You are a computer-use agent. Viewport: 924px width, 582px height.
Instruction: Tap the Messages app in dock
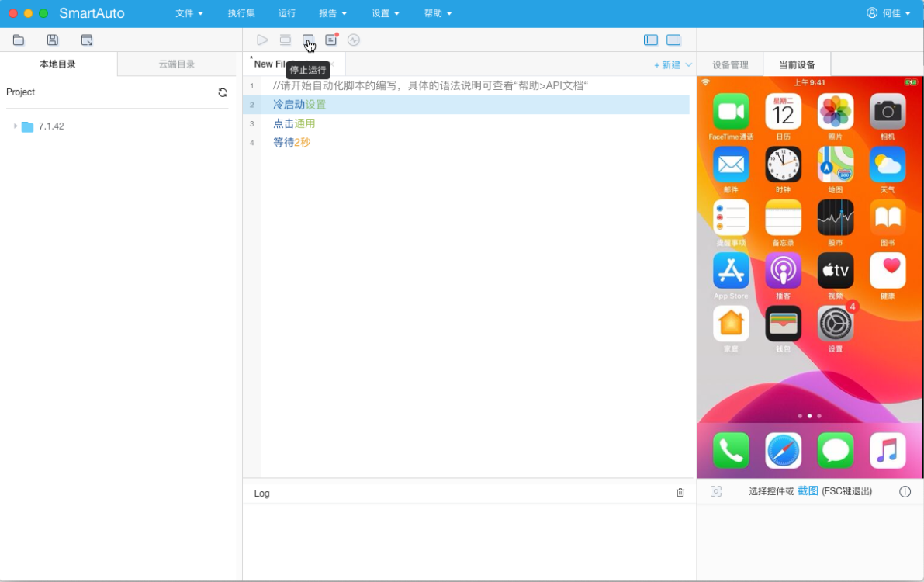836,451
